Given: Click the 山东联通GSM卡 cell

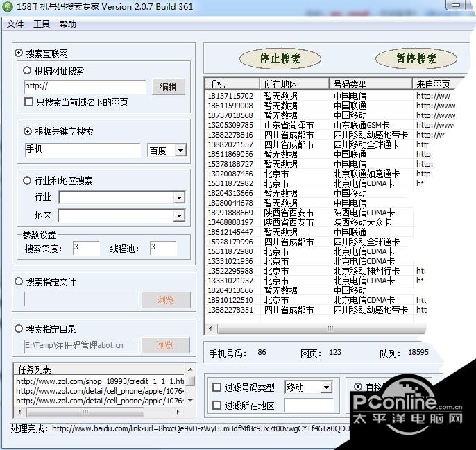Looking at the screenshot, I should click(x=362, y=125).
